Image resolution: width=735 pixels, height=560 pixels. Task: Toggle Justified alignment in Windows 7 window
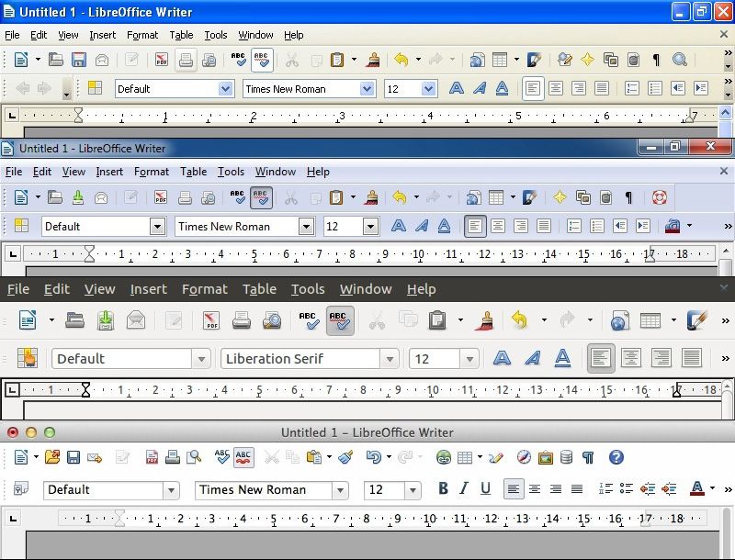[x=543, y=226]
